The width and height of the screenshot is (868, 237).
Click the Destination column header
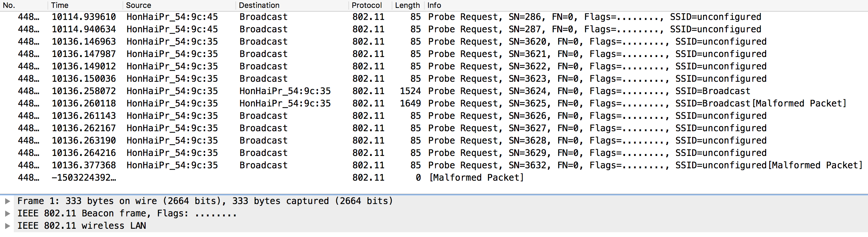click(292, 5)
